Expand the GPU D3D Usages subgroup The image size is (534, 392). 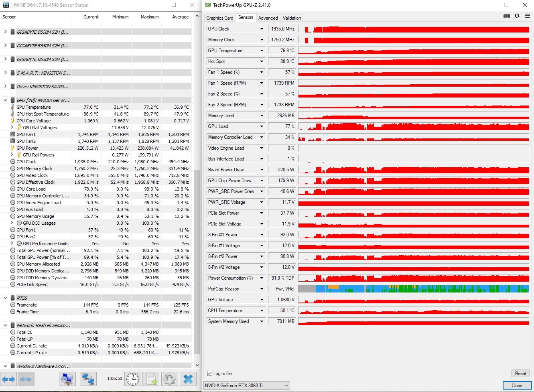pyautogui.click(x=12, y=223)
